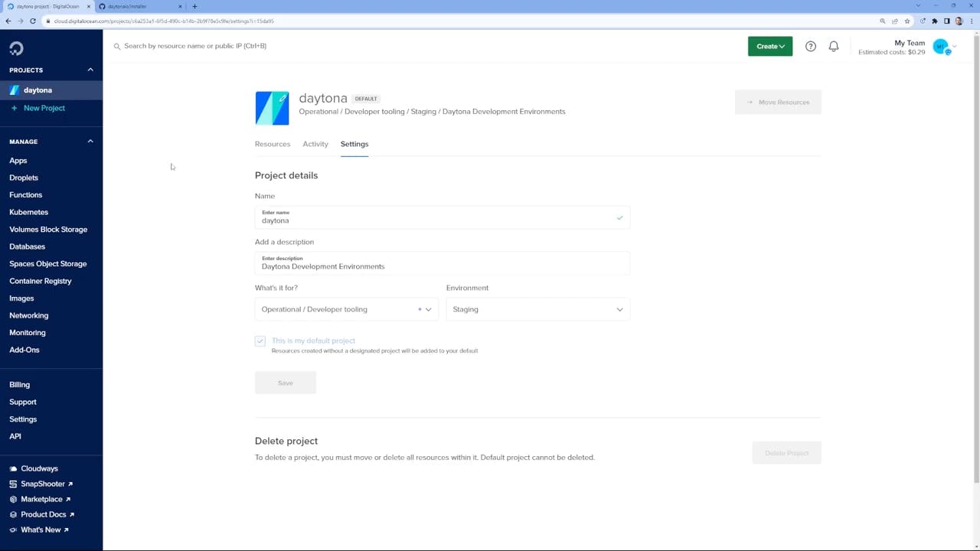Open Monitoring in the sidebar

(x=28, y=333)
